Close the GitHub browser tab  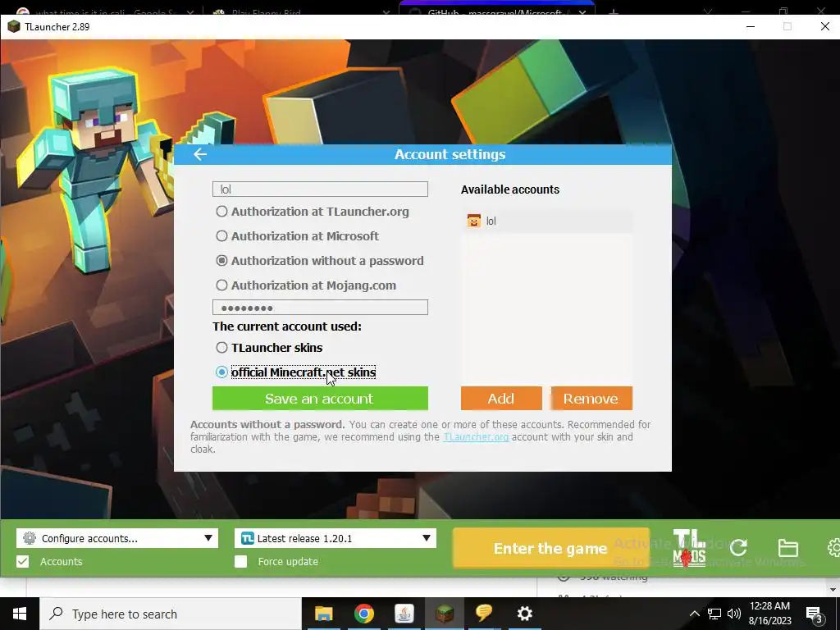(582, 11)
